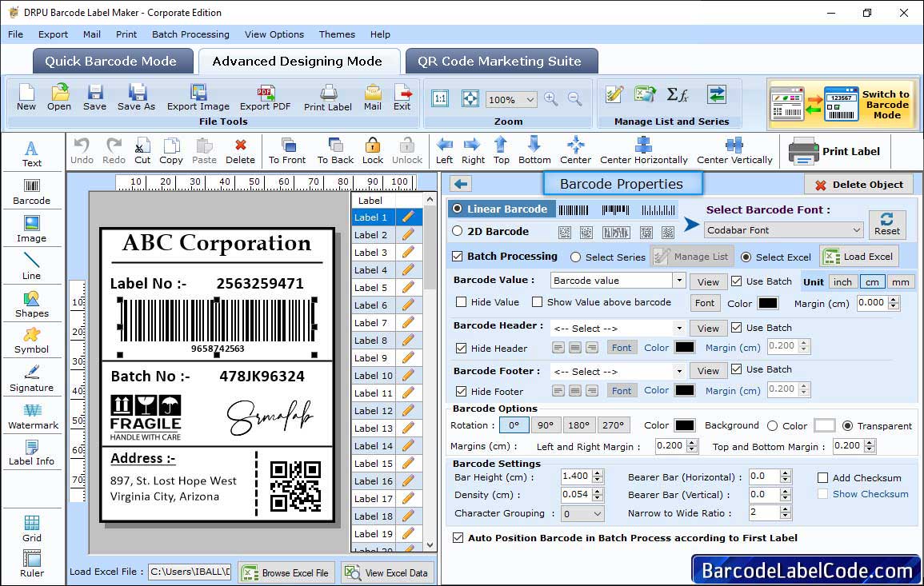This screenshot has height=586, width=924.
Task: Expand the Character Grouping dropdown
Action: [598, 513]
